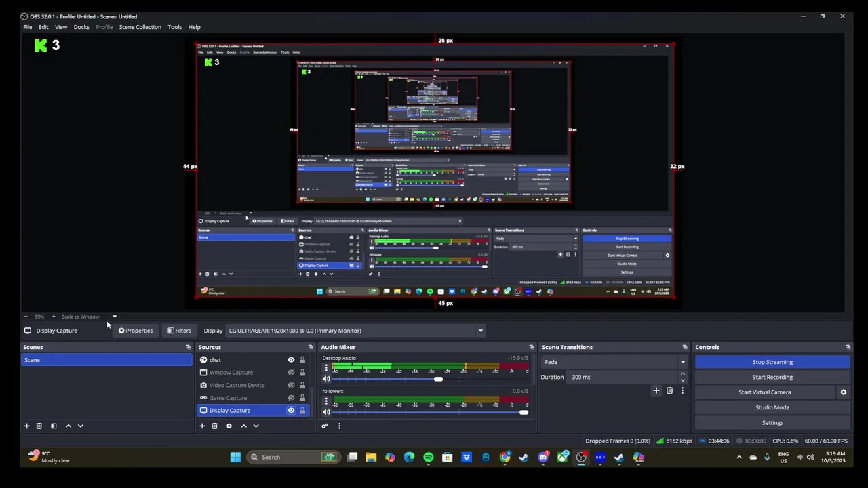This screenshot has width=868, height=488.
Task: Open Settings from Controls panel
Action: click(x=772, y=423)
